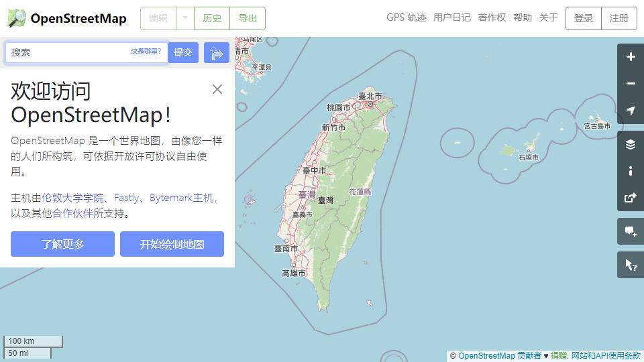
Task: Click the 这是哪里? link
Action: click(146, 52)
